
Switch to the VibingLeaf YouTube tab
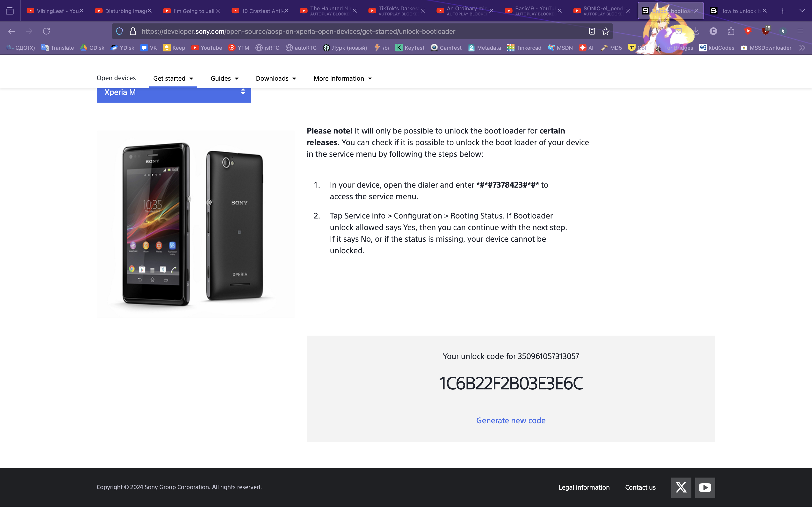(54, 11)
